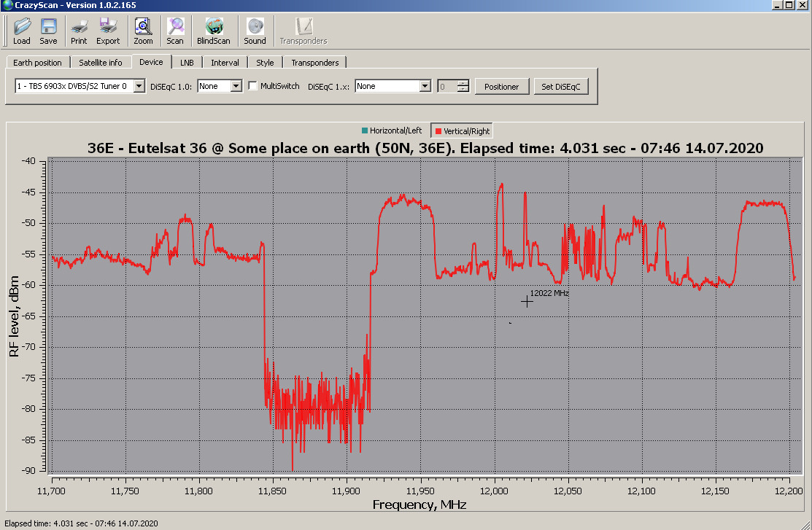
Task: Click the 11,700 frequency axis label
Action: (x=51, y=491)
